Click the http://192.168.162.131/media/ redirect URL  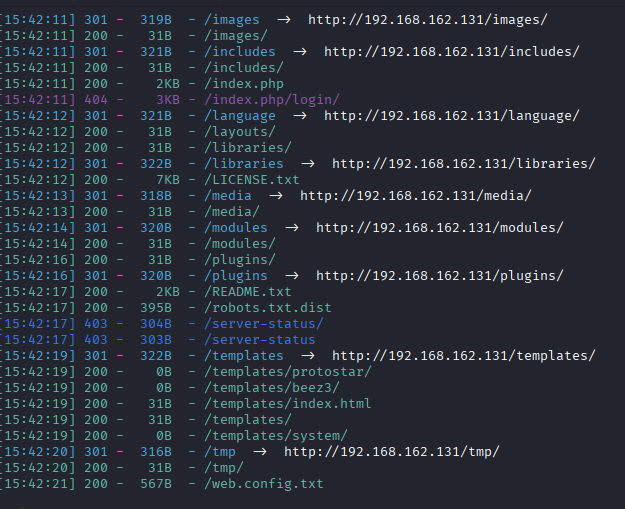pos(416,195)
